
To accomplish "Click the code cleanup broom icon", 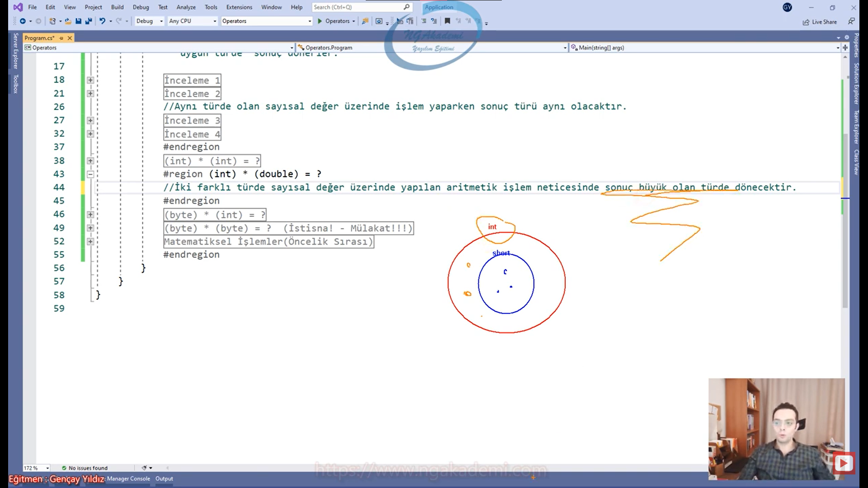I will pos(144,468).
